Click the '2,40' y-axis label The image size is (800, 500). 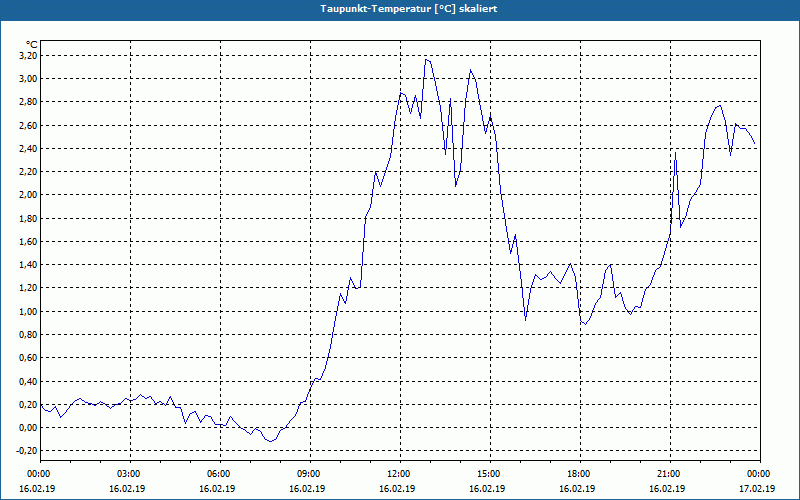coord(28,148)
